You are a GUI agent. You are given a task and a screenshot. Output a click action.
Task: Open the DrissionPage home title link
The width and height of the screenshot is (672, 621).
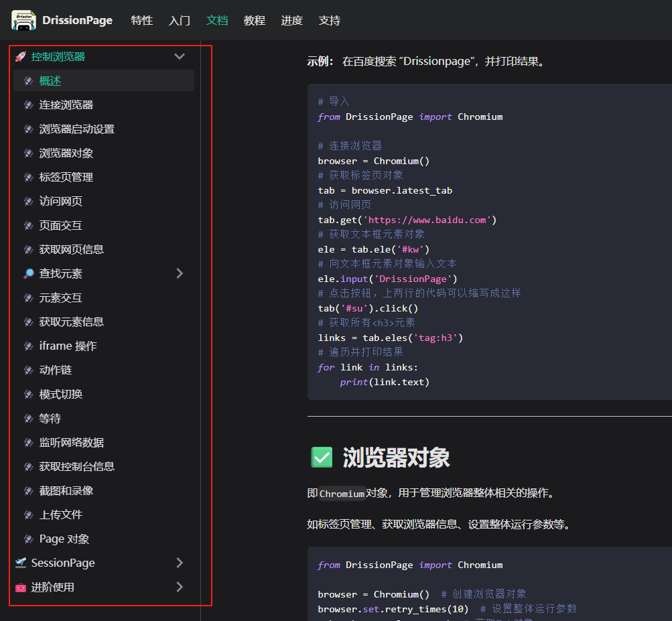(x=77, y=20)
